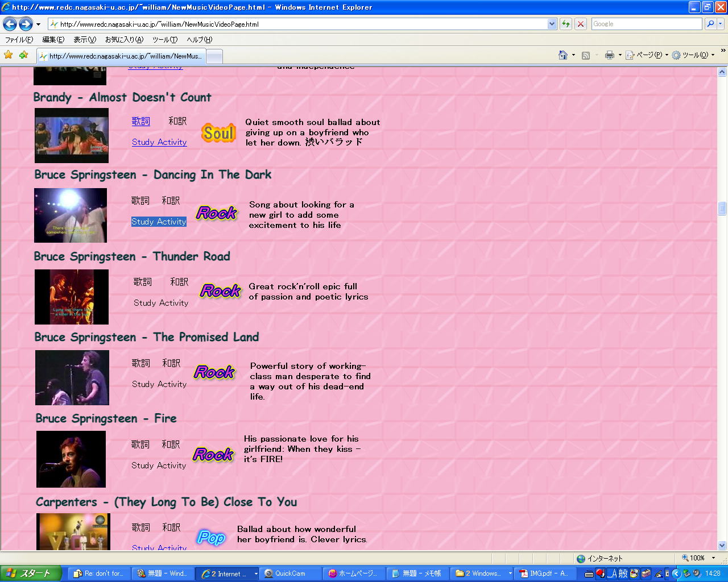This screenshot has width=728, height=582.
Task: Open the Favorites Center star icon
Action: 9,55
